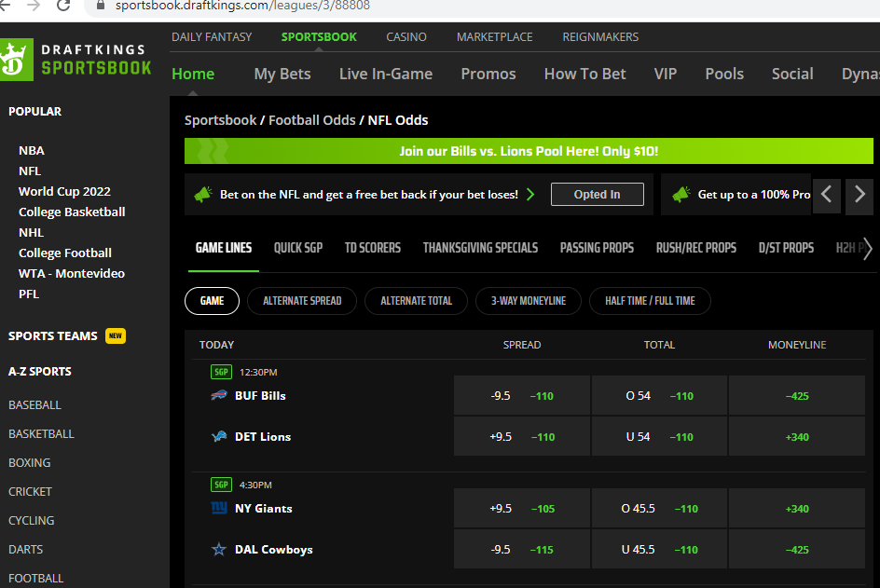880x588 pixels.
Task: Open Live In-Game page
Action: [x=386, y=74]
